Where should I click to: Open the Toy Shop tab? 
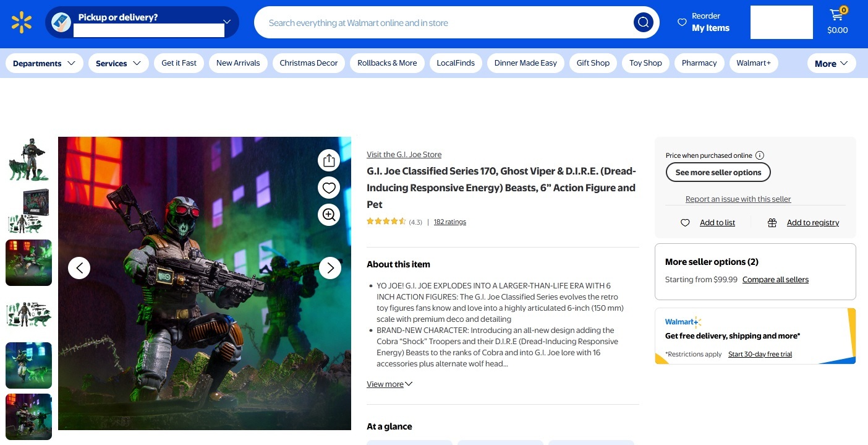tap(645, 63)
